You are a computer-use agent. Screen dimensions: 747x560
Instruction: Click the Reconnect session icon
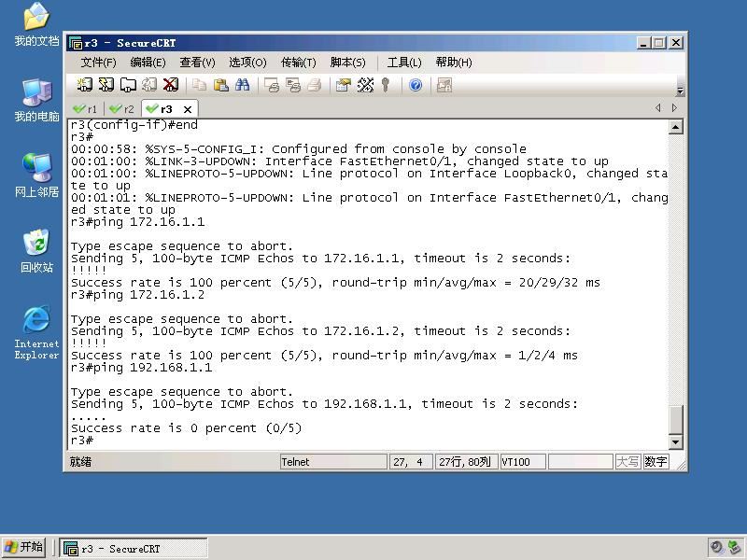(149, 85)
